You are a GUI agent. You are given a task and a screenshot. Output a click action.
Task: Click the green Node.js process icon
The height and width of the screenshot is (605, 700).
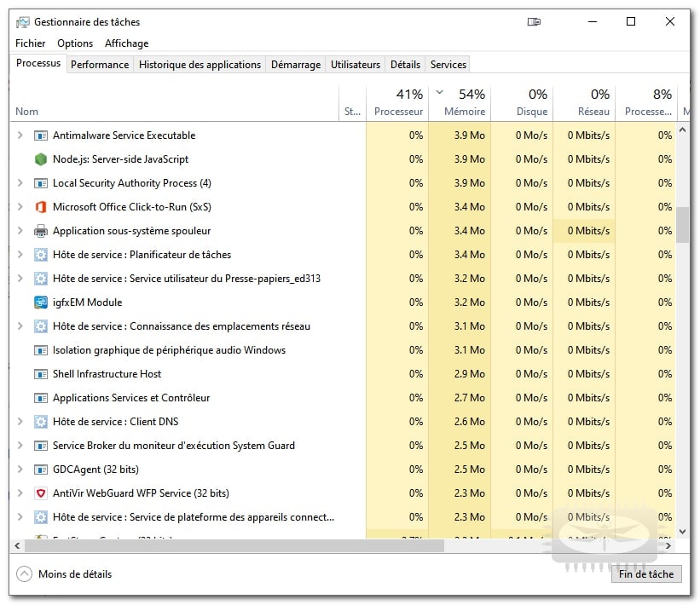click(x=41, y=159)
